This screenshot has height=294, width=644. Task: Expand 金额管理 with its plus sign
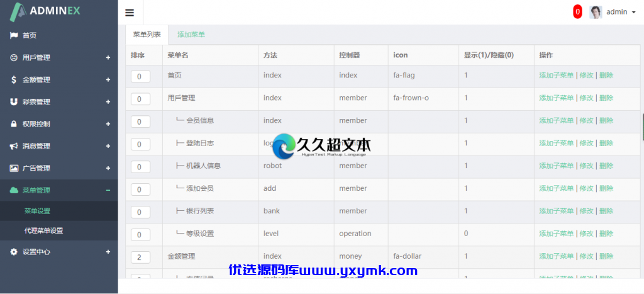[x=108, y=80]
